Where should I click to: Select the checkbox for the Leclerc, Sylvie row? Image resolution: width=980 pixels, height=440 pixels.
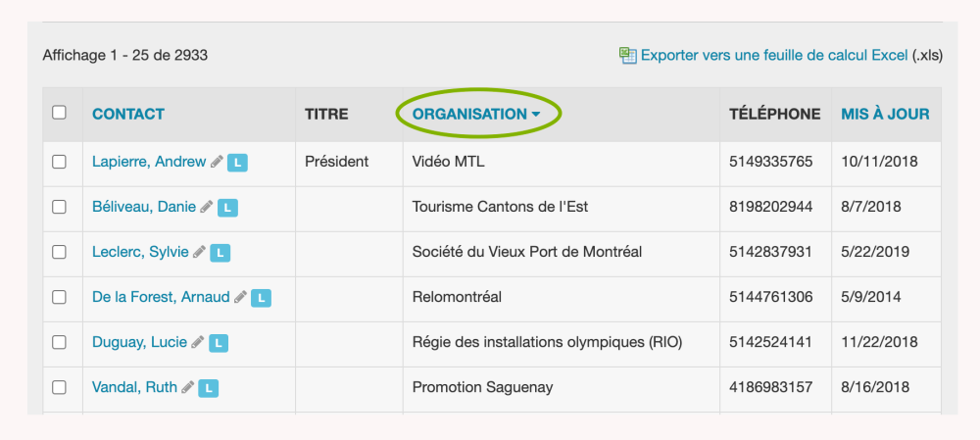point(59,252)
